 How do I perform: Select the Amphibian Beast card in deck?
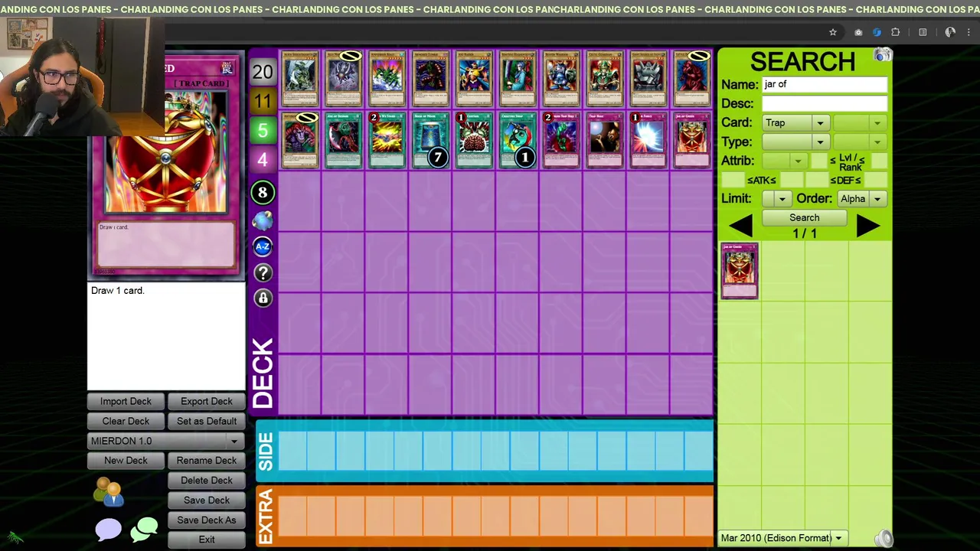coord(387,79)
